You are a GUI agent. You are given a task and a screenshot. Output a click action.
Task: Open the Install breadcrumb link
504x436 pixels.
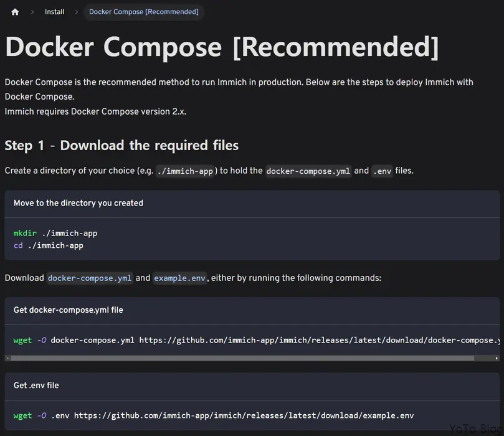[54, 11]
